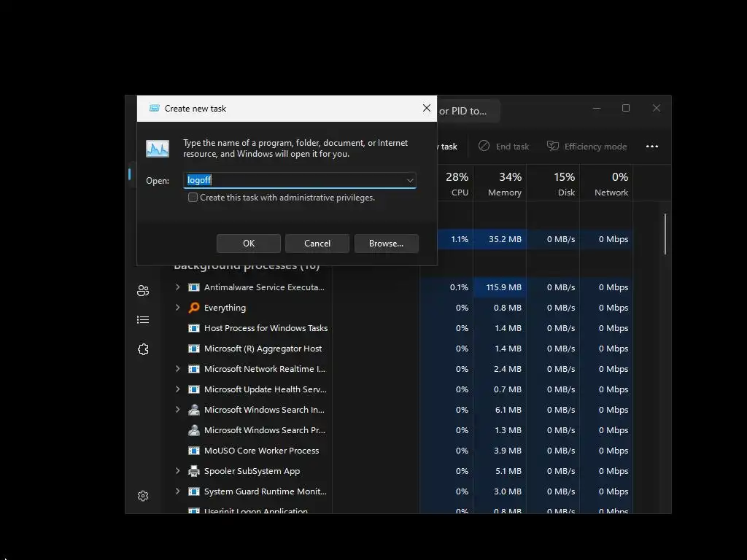Click the End task icon button
The width and height of the screenshot is (747, 560).
(x=484, y=146)
